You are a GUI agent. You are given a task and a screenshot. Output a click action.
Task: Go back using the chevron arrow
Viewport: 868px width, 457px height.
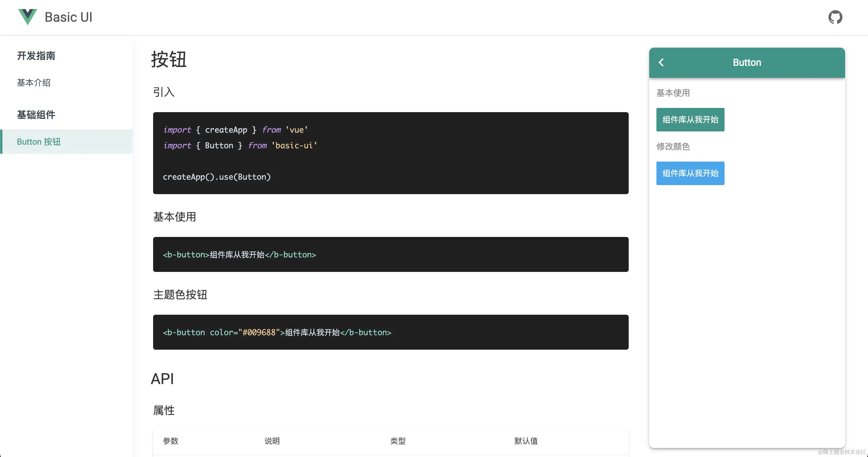pyautogui.click(x=661, y=63)
